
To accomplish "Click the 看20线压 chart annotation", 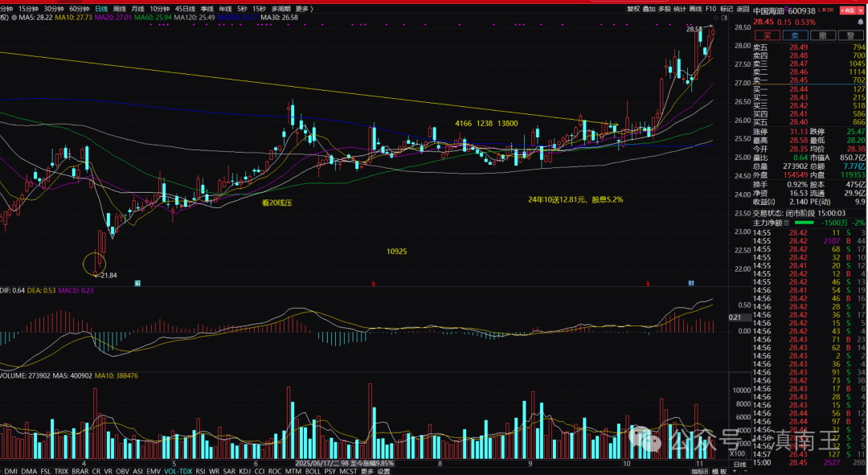I will click(276, 203).
